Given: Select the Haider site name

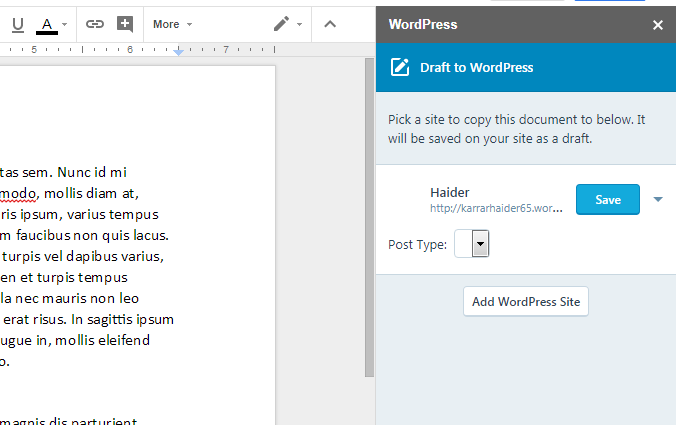Looking at the screenshot, I should [450, 193].
